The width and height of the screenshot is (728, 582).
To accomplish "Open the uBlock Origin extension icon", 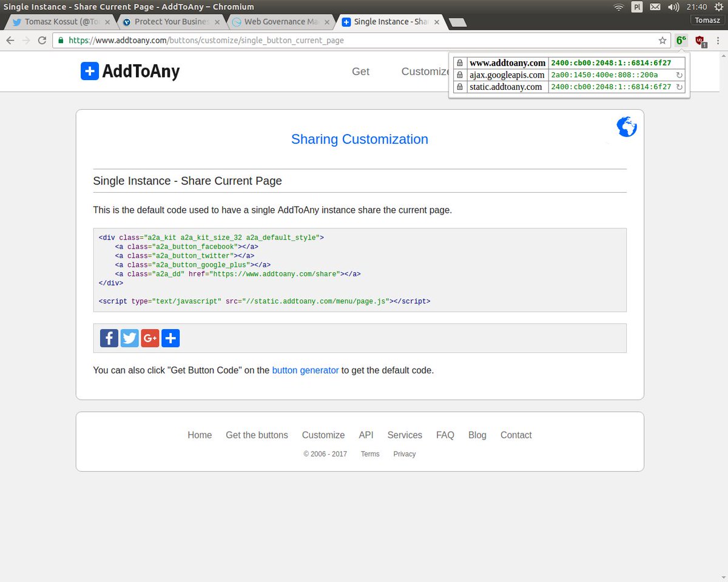I will click(701, 41).
